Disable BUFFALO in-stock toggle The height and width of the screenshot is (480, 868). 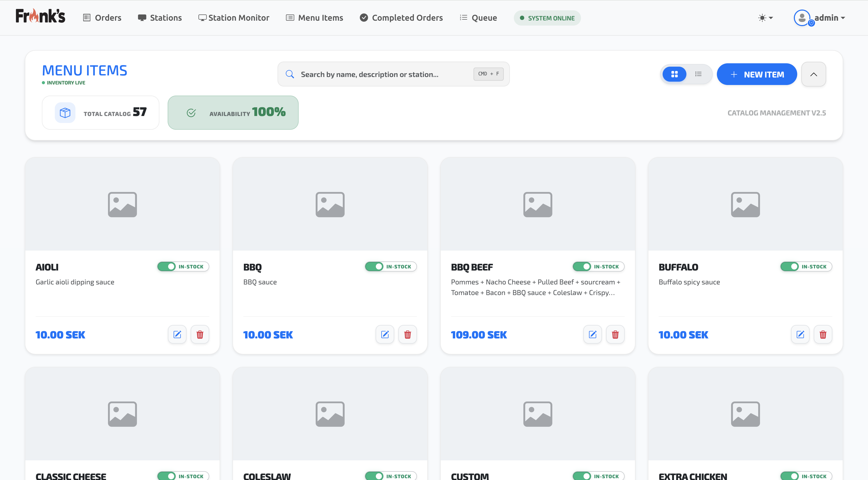coord(790,267)
